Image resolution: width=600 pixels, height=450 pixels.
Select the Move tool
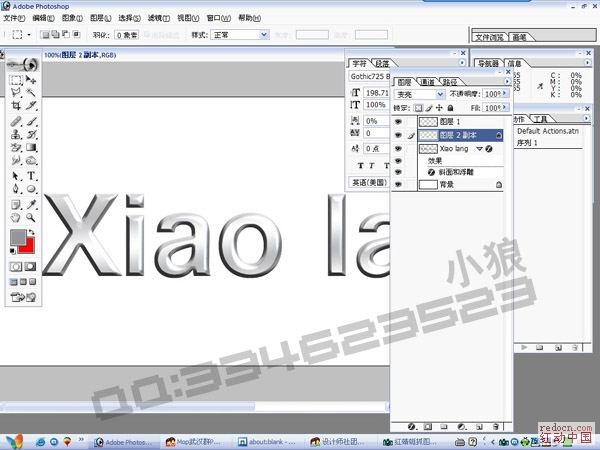pos(31,80)
